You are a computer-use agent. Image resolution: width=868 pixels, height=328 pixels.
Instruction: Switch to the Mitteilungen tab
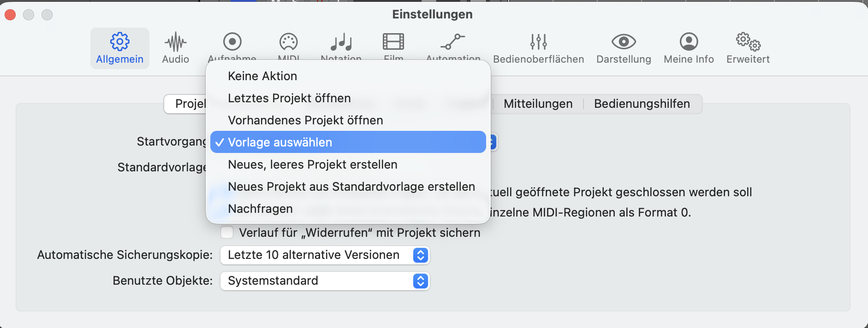pyautogui.click(x=538, y=104)
